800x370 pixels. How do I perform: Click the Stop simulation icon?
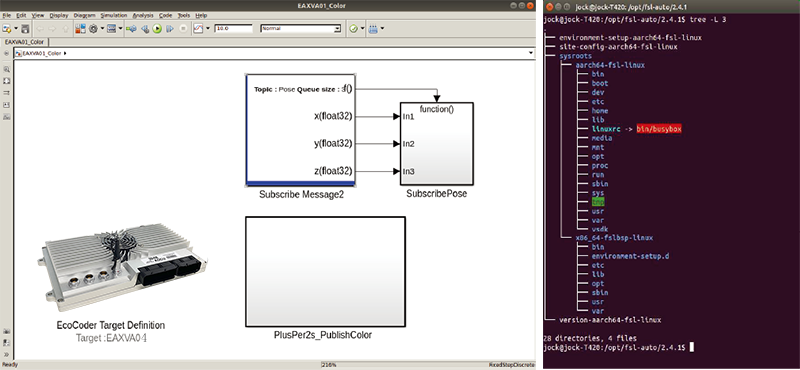coord(184,29)
